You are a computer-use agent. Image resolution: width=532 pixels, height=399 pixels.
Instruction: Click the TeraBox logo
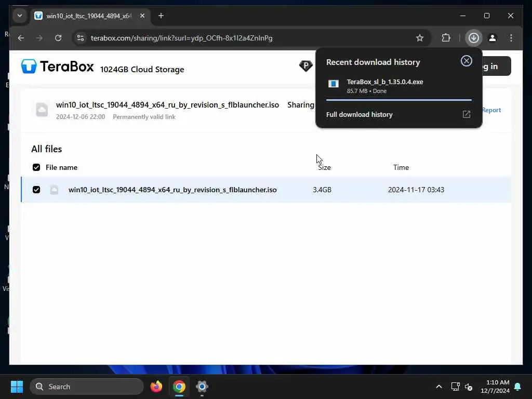tap(57, 66)
